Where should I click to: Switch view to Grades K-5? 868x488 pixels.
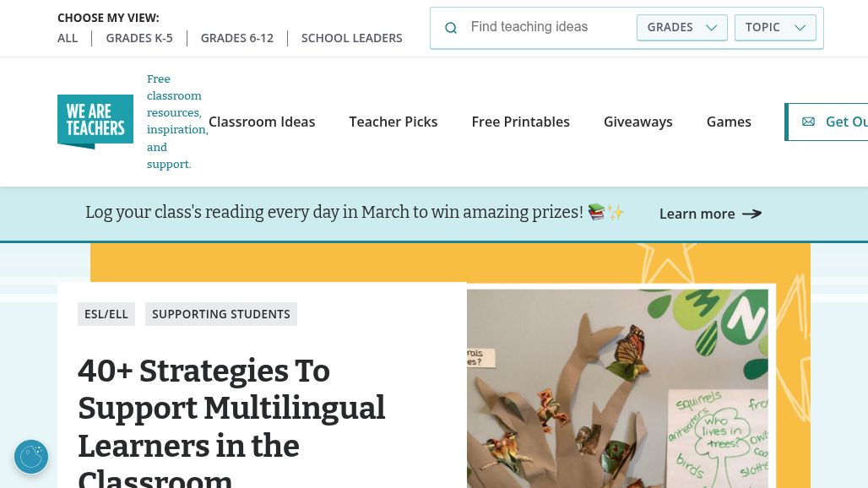click(139, 38)
